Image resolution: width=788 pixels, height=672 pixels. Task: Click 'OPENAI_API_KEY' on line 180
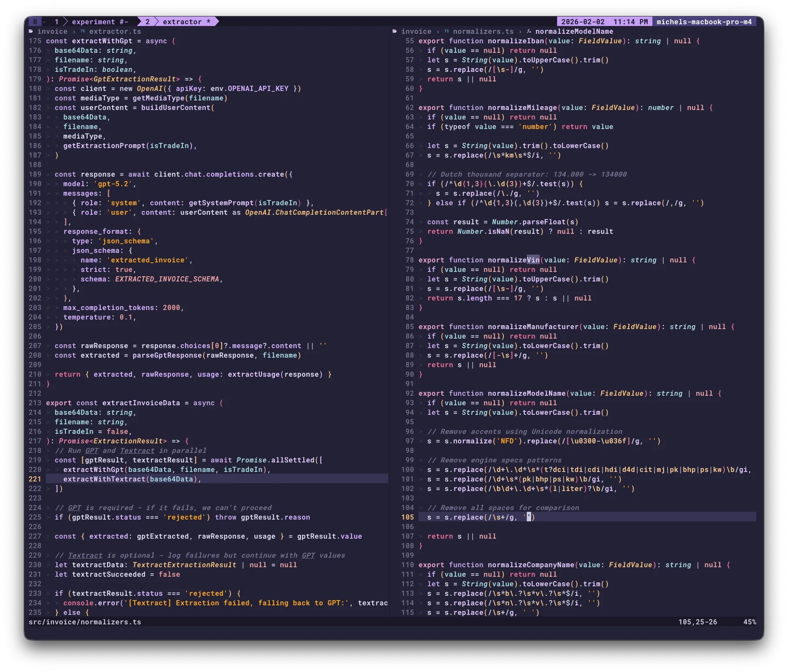click(258, 88)
